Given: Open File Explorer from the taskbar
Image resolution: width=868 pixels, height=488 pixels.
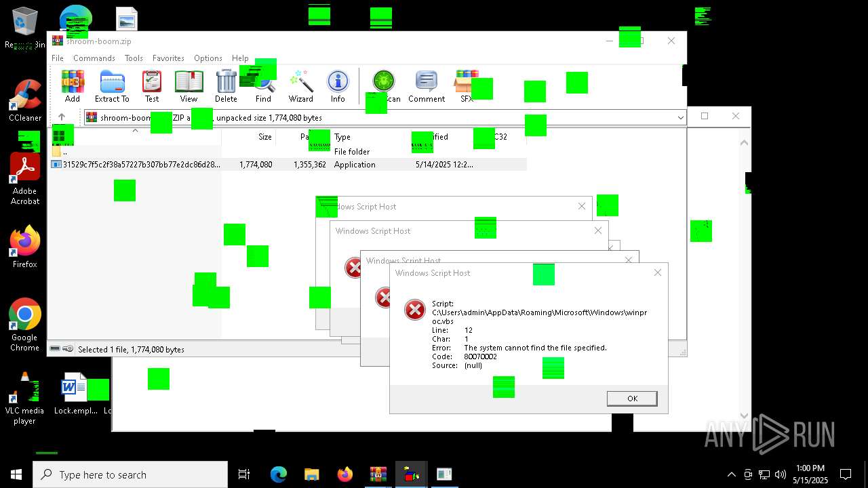Looking at the screenshot, I should [311, 474].
